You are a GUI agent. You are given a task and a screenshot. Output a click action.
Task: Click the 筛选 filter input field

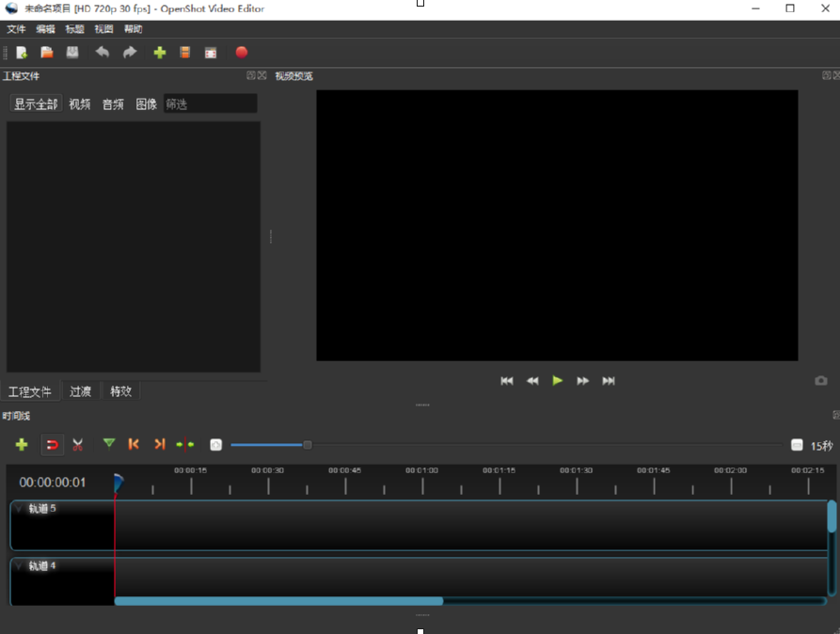point(210,104)
